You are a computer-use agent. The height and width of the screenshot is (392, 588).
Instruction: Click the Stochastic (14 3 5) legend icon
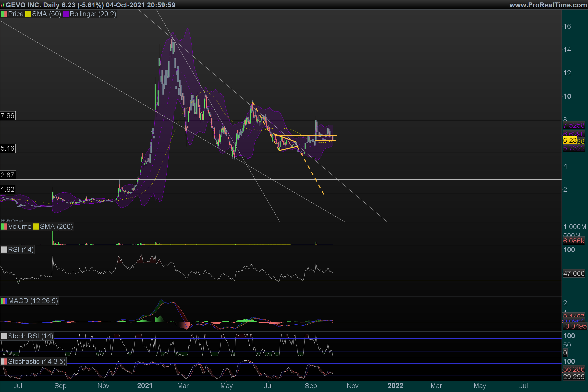click(x=4, y=362)
